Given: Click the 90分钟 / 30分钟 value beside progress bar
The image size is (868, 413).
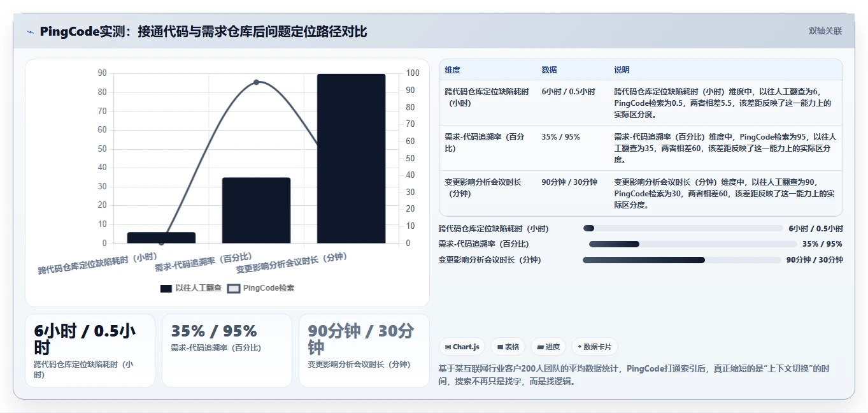Looking at the screenshot, I should point(815,260).
